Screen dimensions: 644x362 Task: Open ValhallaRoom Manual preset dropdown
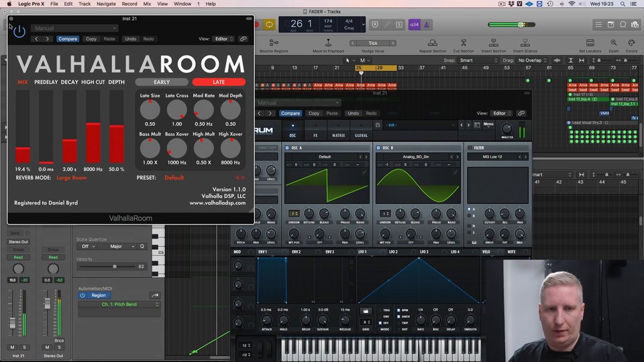click(x=74, y=28)
